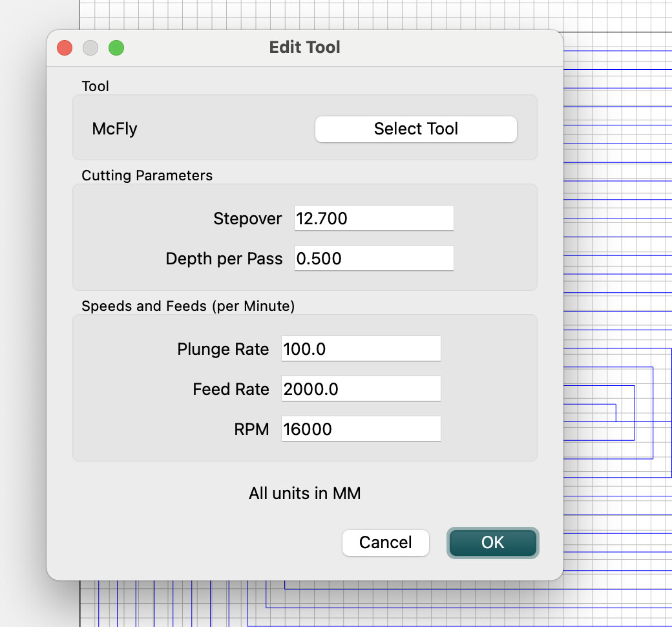Click the Stepover value field

click(x=373, y=218)
